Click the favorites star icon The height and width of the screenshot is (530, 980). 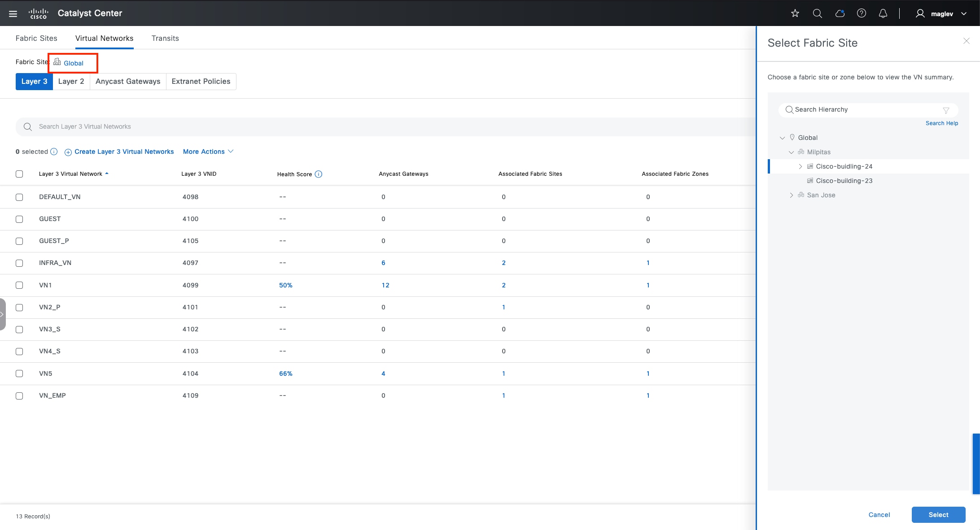[795, 13]
